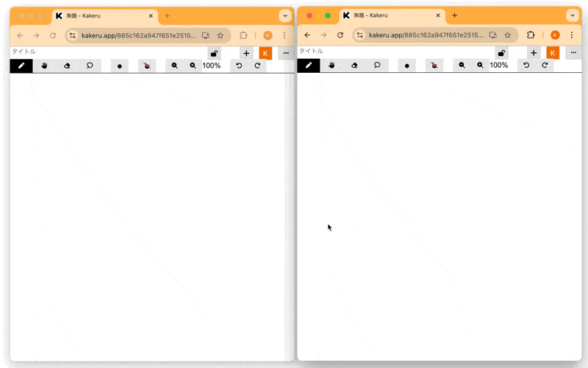
Task: Toggle the crossed-out tool icon in left window
Action: pyautogui.click(x=147, y=66)
